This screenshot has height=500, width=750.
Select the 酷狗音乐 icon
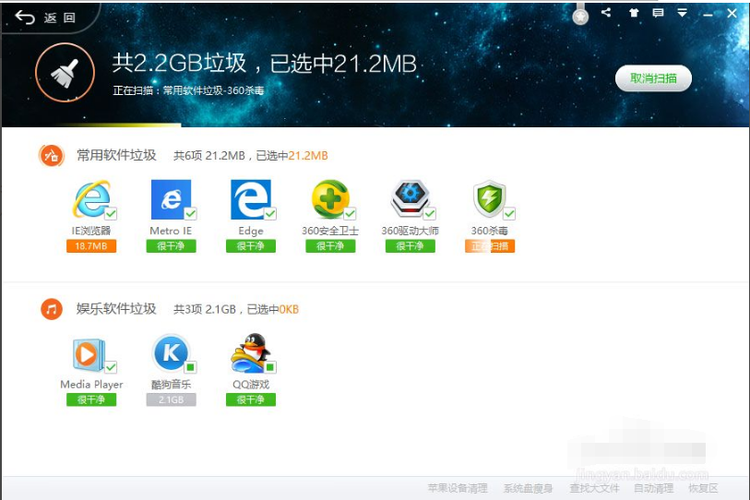coord(171,353)
